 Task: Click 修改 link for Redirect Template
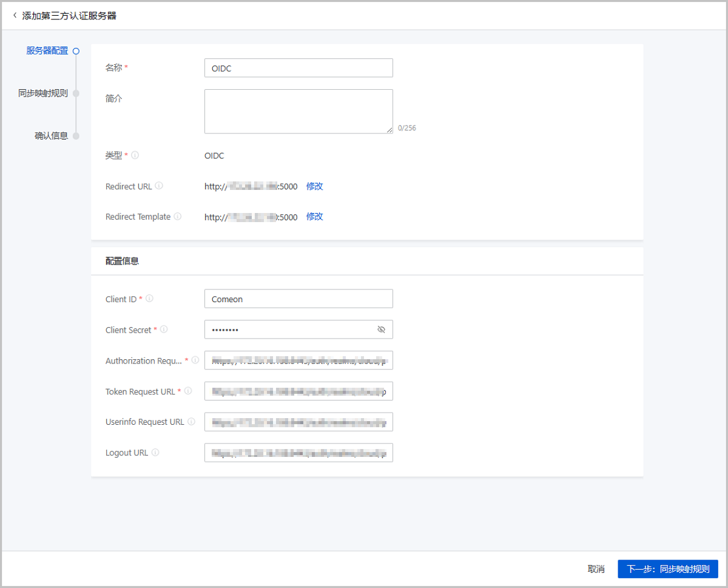click(x=314, y=217)
